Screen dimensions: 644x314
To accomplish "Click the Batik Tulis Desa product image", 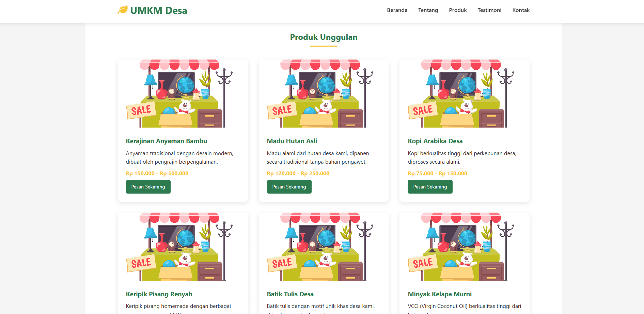I will [324, 247].
